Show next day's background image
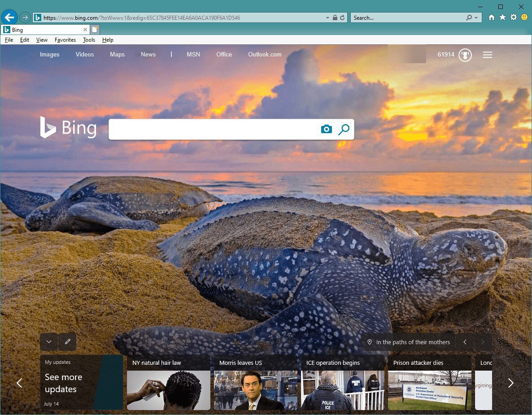The width and height of the screenshot is (532, 415). [x=483, y=342]
